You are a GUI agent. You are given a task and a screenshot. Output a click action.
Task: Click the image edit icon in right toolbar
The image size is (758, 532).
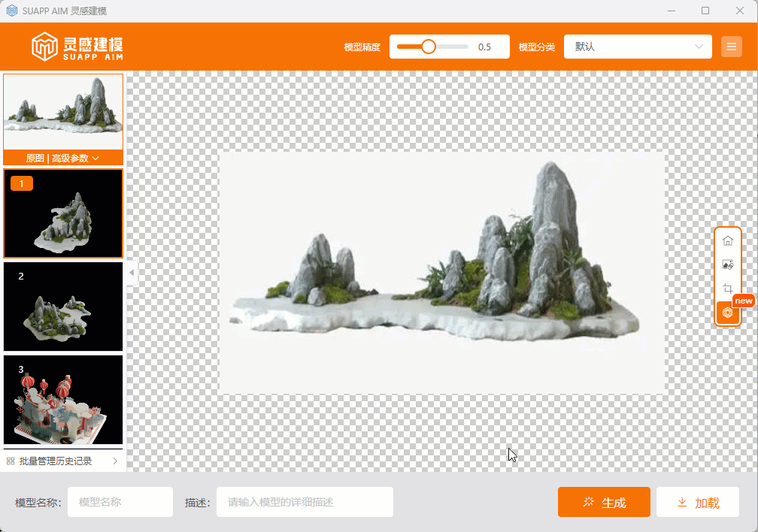click(727, 264)
